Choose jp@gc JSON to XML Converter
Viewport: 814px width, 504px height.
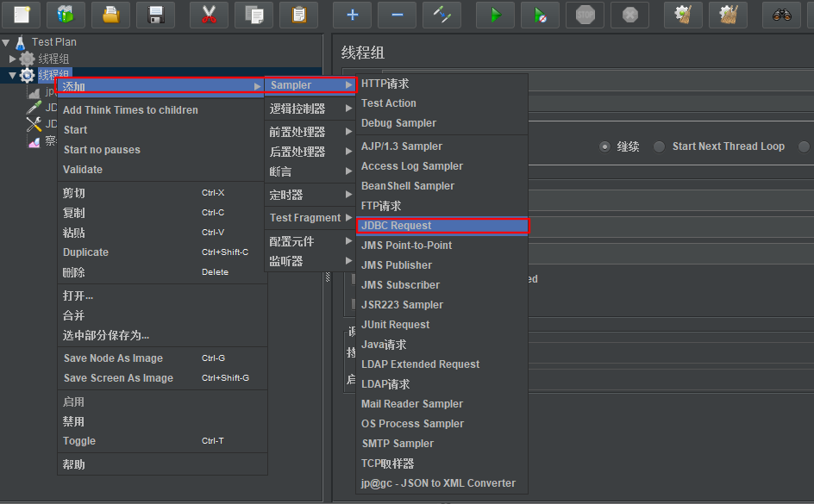(442, 483)
